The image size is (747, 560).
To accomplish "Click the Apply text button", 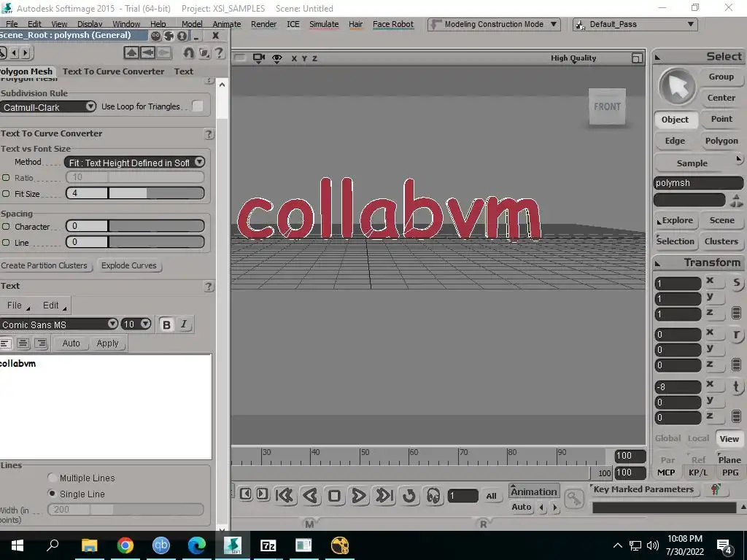I will 108,343.
